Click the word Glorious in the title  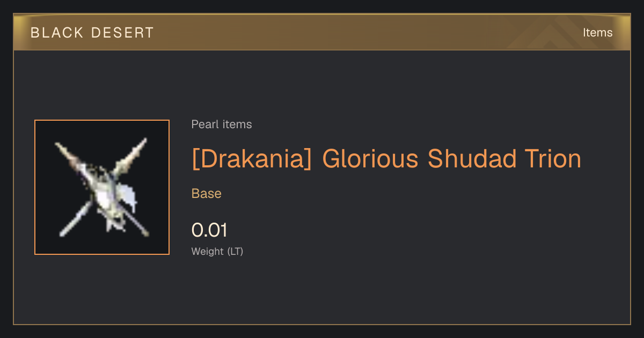coord(370,159)
